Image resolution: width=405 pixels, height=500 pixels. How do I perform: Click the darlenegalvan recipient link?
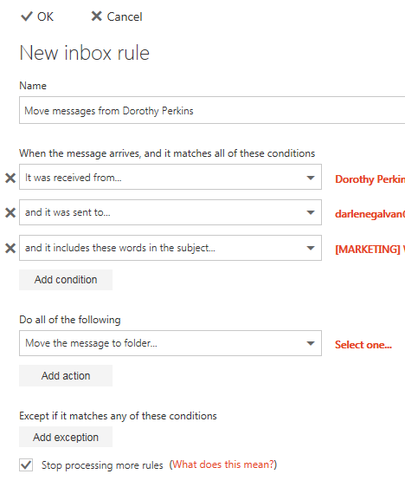(x=370, y=214)
